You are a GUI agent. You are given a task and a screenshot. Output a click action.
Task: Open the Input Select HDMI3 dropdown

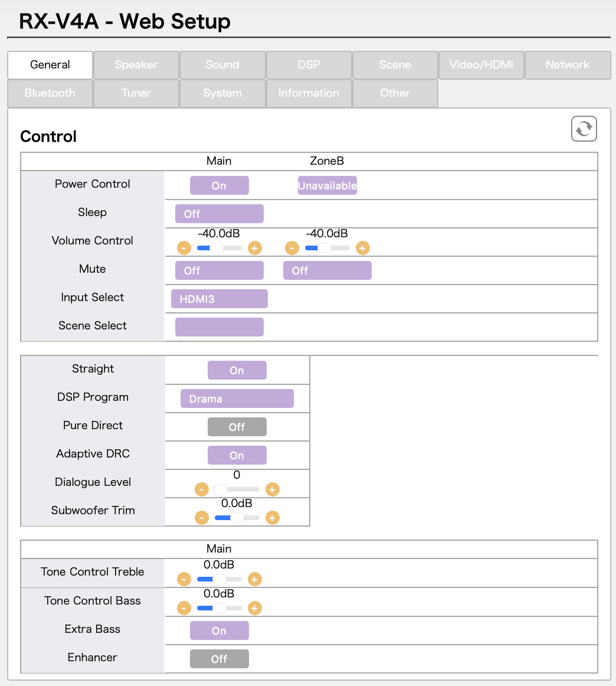(219, 299)
